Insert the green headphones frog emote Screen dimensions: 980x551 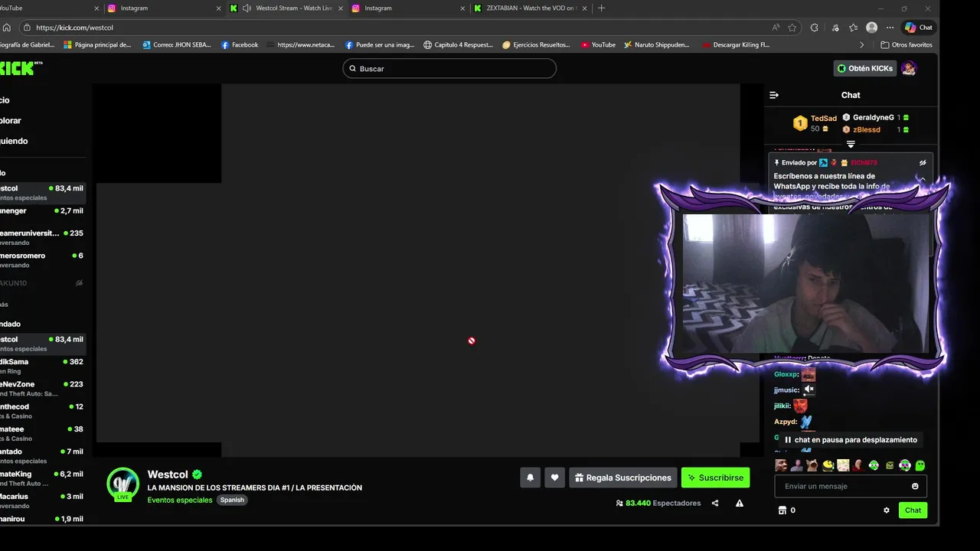874,465
